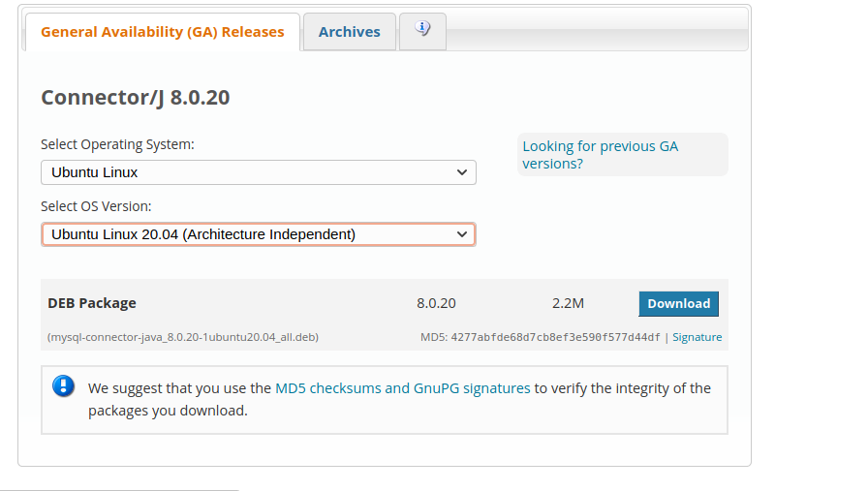Click the Connector/J 8.0.20 heading
The width and height of the screenshot is (868, 491).
point(135,98)
